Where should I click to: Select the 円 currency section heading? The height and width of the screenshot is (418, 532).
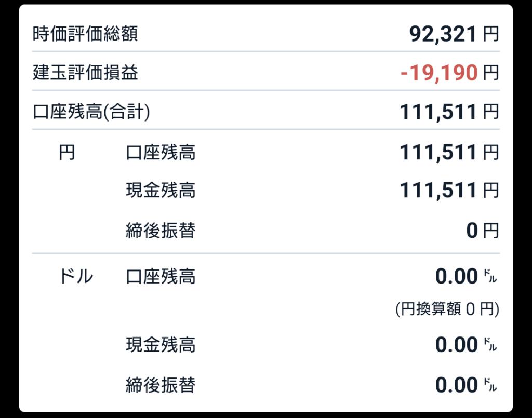pos(66,153)
